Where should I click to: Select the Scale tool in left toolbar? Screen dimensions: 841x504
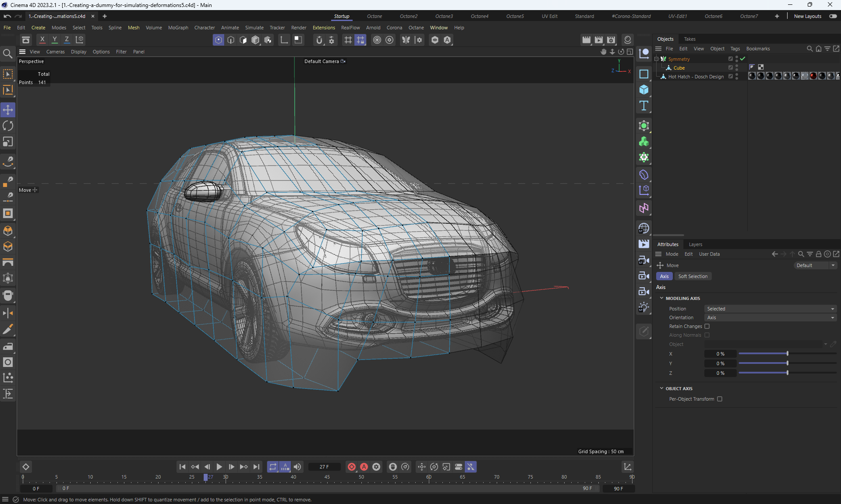(x=8, y=142)
